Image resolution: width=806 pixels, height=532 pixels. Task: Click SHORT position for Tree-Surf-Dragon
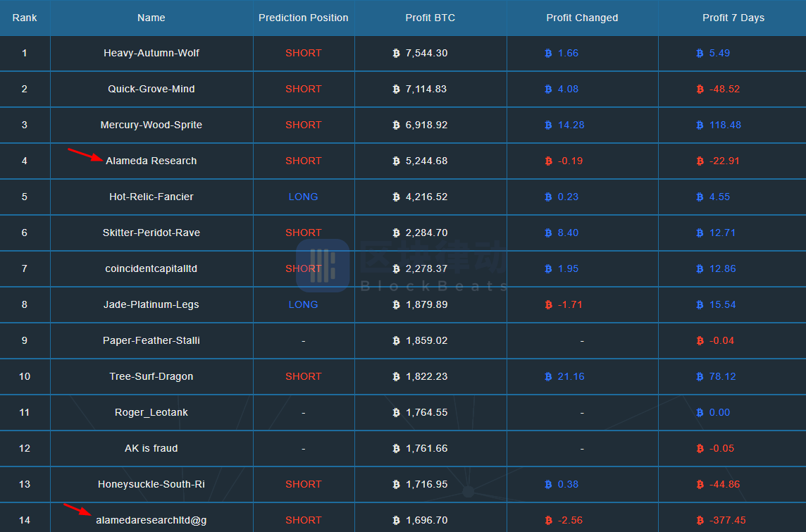tap(303, 377)
